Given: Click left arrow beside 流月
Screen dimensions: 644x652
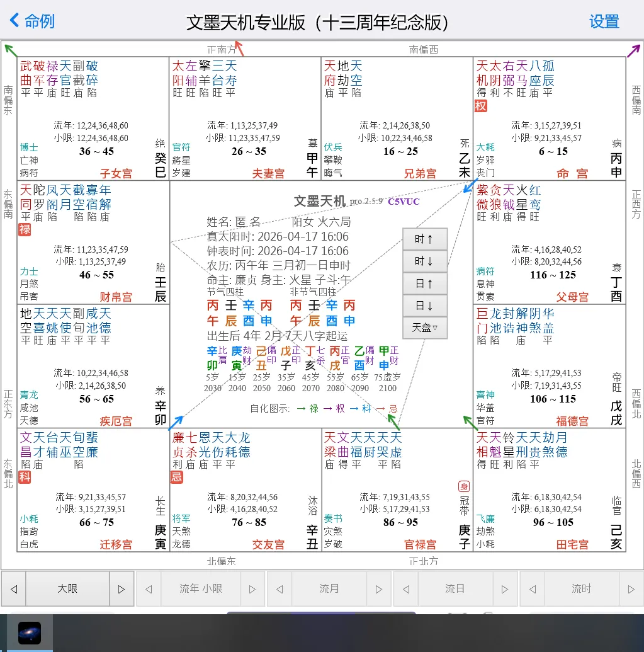Looking at the screenshot, I should tap(280, 589).
